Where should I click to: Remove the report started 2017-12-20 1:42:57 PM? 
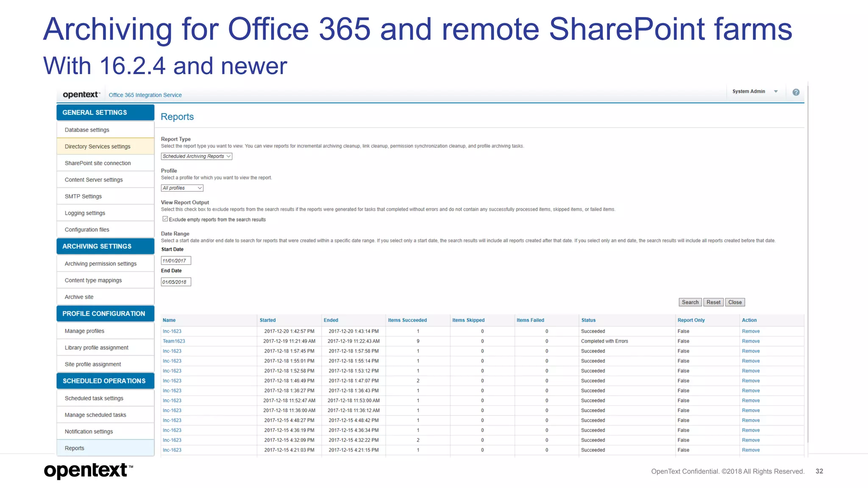tap(751, 331)
